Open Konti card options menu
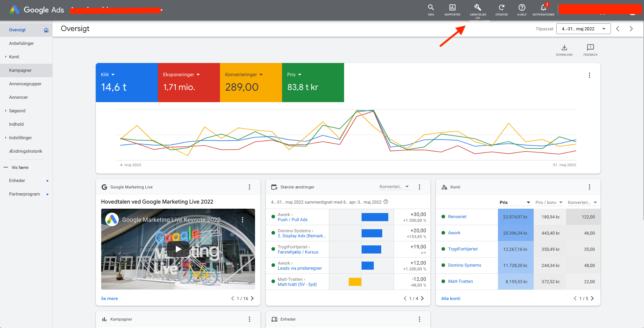 tap(589, 187)
